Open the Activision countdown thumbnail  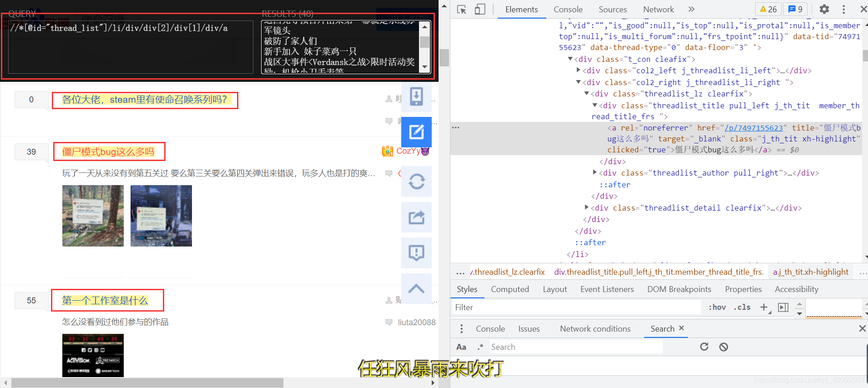[93, 355]
